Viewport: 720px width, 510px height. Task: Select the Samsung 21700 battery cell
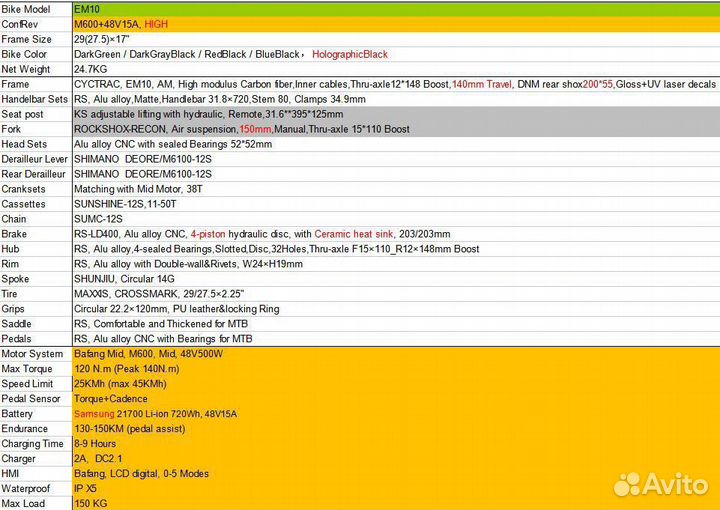tap(395, 413)
